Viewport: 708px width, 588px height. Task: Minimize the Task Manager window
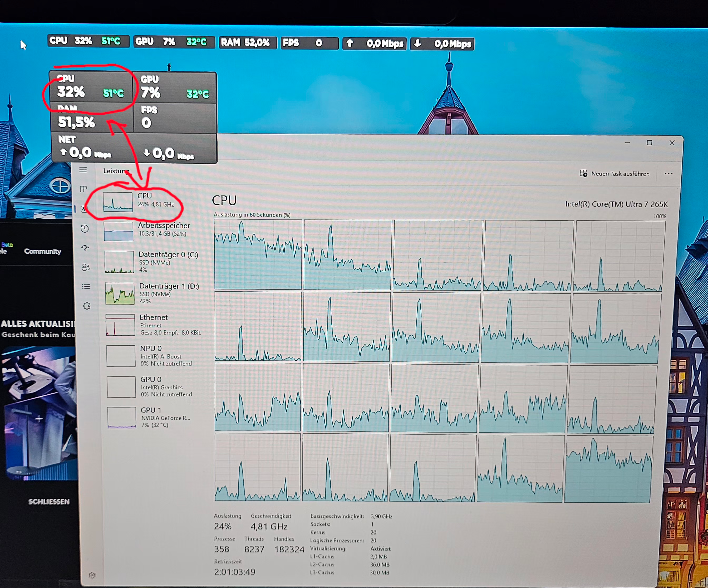click(x=627, y=143)
